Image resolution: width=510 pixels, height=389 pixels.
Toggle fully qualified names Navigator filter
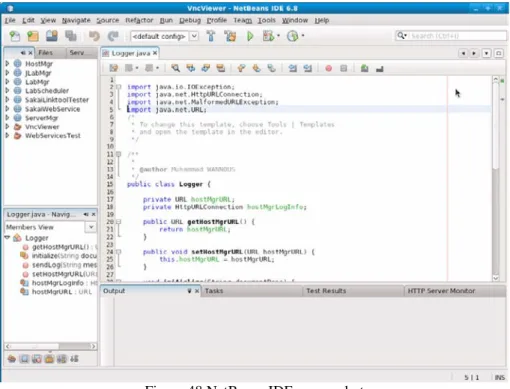pyautogui.click(x=61, y=359)
